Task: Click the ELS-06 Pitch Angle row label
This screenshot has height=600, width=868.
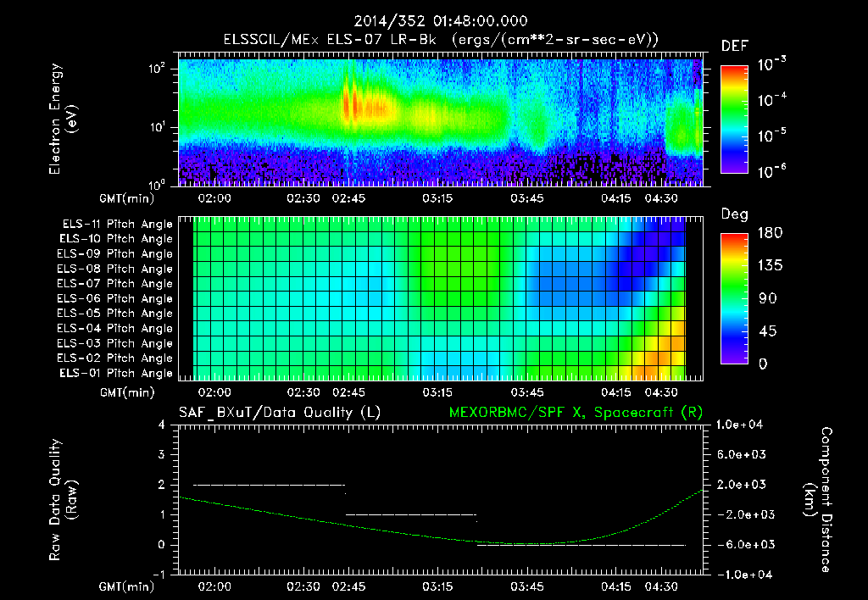Action: pyautogui.click(x=114, y=299)
